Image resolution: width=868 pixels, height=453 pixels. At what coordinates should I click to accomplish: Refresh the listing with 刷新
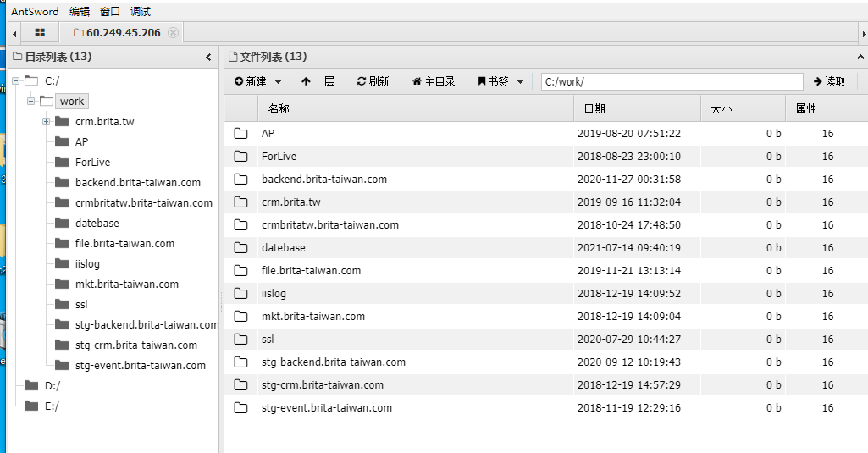click(x=373, y=81)
